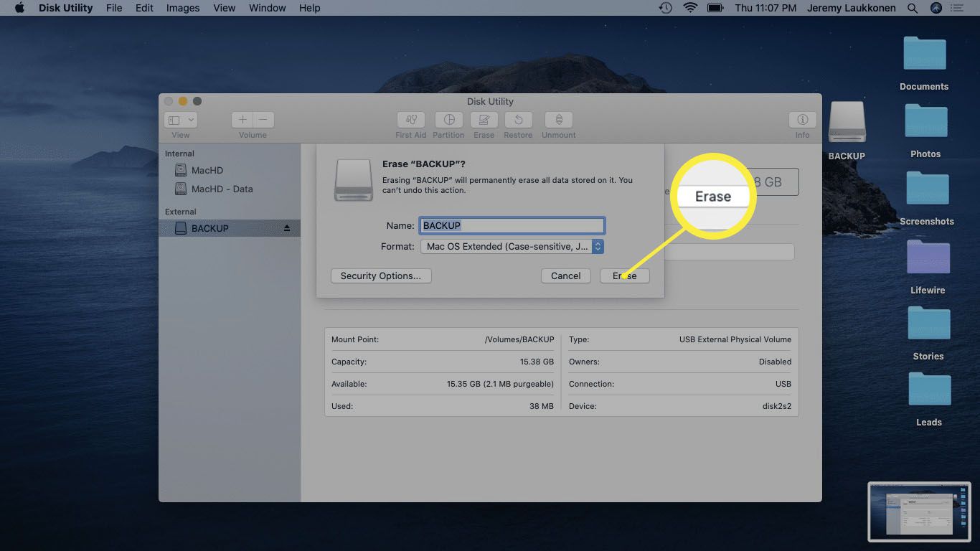This screenshot has width=980, height=551.
Task: Open the Help menu
Action: [x=310, y=8]
